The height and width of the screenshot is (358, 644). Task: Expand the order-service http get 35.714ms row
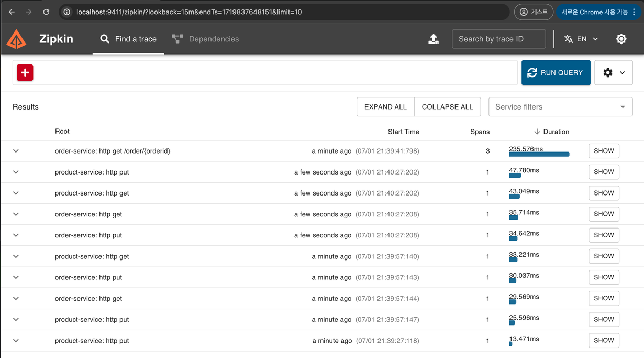(x=16, y=214)
